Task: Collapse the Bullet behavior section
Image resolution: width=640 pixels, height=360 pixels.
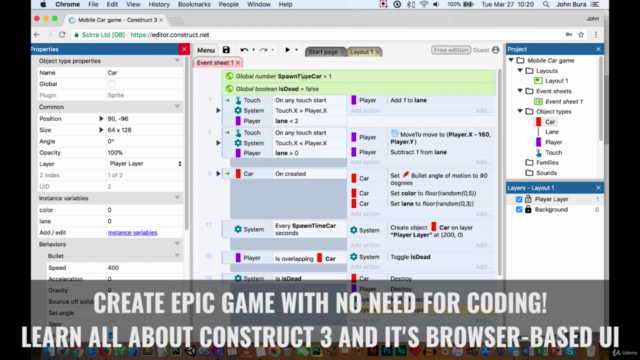Action: pyautogui.click(x=177, y=256)
